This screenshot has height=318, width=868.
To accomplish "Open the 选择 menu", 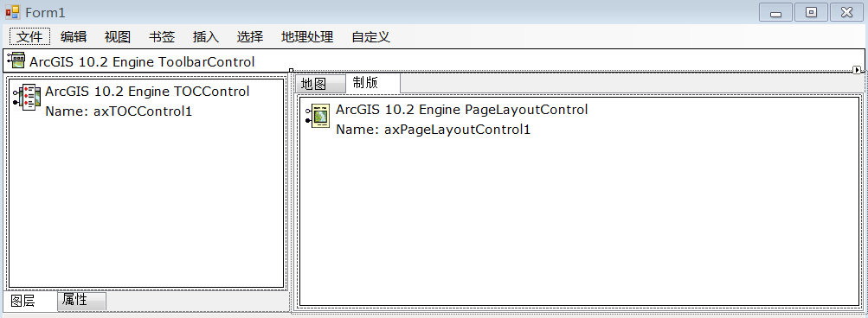I will [x=250, y=37].
